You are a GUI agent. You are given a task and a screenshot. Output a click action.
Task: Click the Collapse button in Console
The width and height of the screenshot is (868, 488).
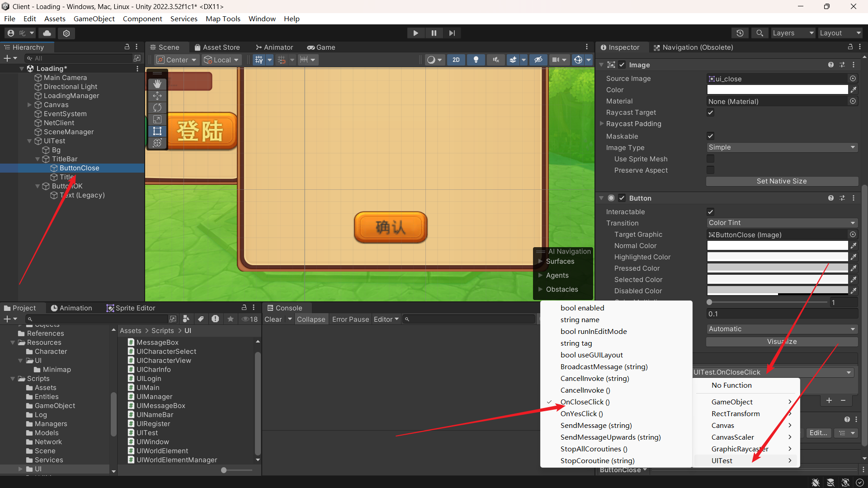[x=311, y=319]
